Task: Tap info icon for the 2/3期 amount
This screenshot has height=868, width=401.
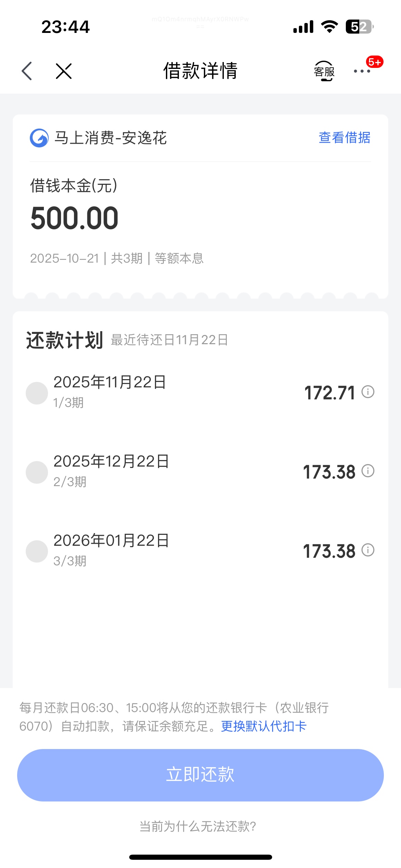Action: (x=368, y=471)
